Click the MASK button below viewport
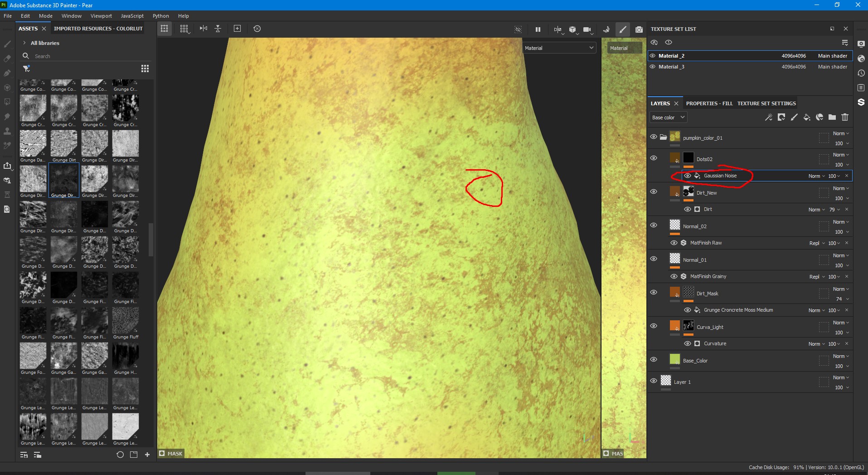Image resolution: width=868 pixels, height=475 pixels. click(x=171, y=453)
